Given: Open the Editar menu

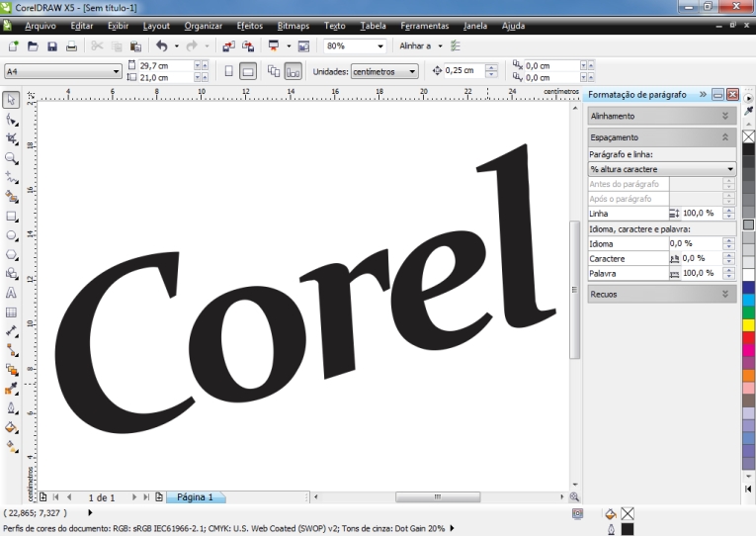Looking at the screenshot, I should [81, 26].
